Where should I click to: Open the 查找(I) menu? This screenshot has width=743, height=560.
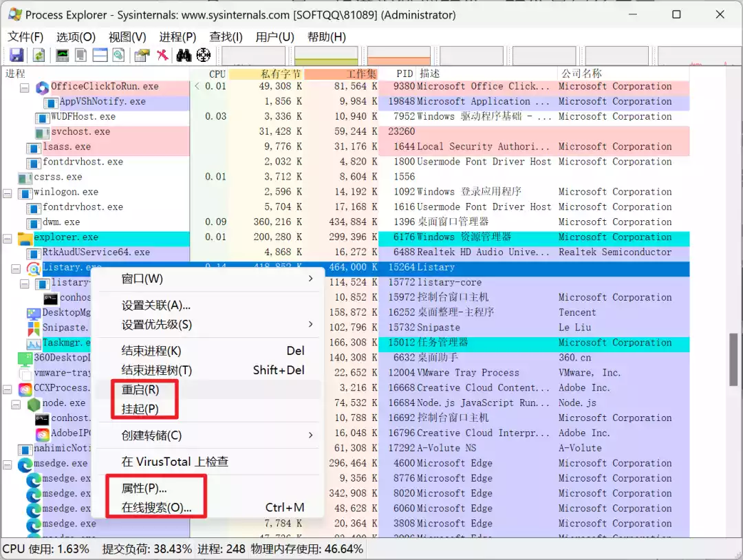[226, 37]
